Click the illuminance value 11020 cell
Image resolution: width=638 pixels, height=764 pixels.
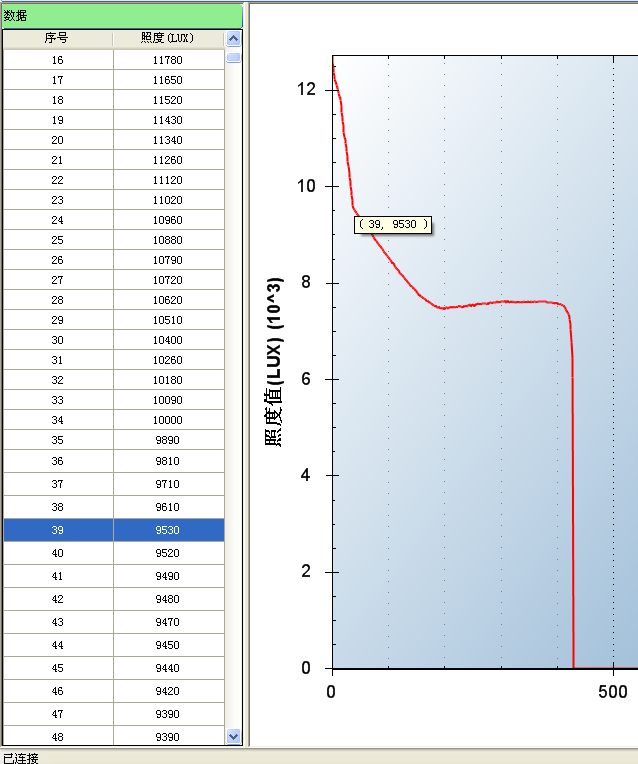168,200
